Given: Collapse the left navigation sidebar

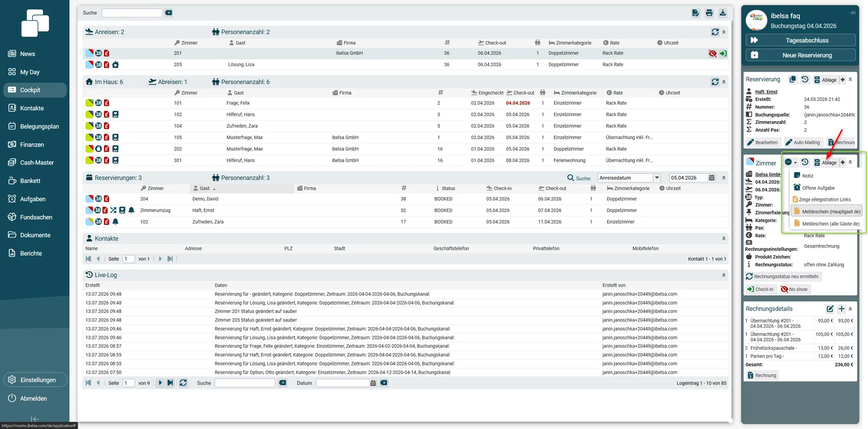Looking at the screenshot, I should [x=35, y=419].
